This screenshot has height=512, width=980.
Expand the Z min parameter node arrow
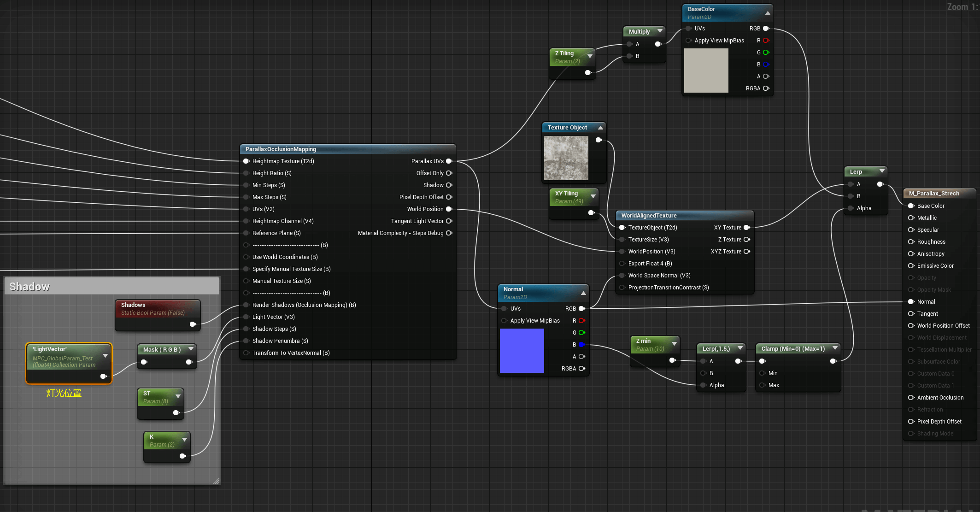674,344
